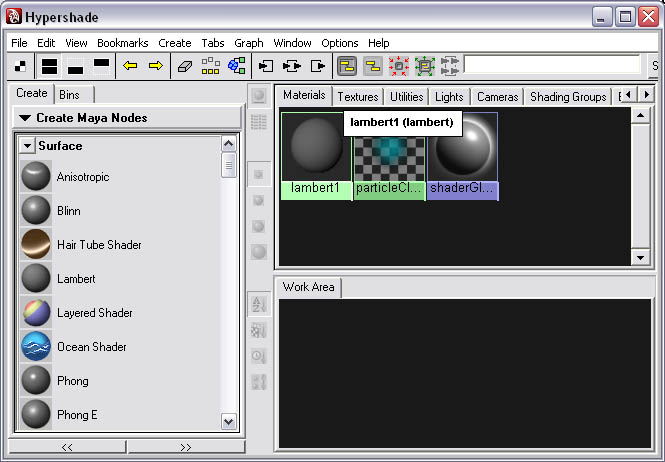Image resolution: width=665 pixels, height=462 pixels.
Task: Click the yellow next graph arrow
Action: click(156, 66)
